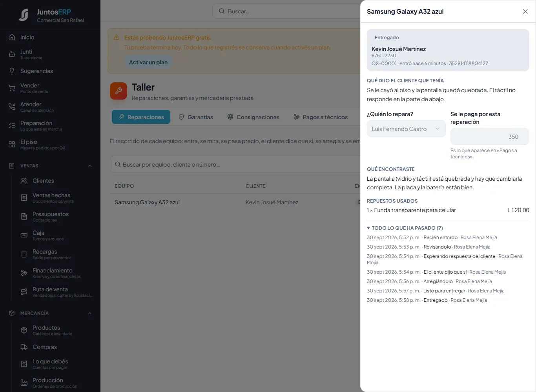
Task: Open Junti assistant robot icon
Action: click(12, 54)
